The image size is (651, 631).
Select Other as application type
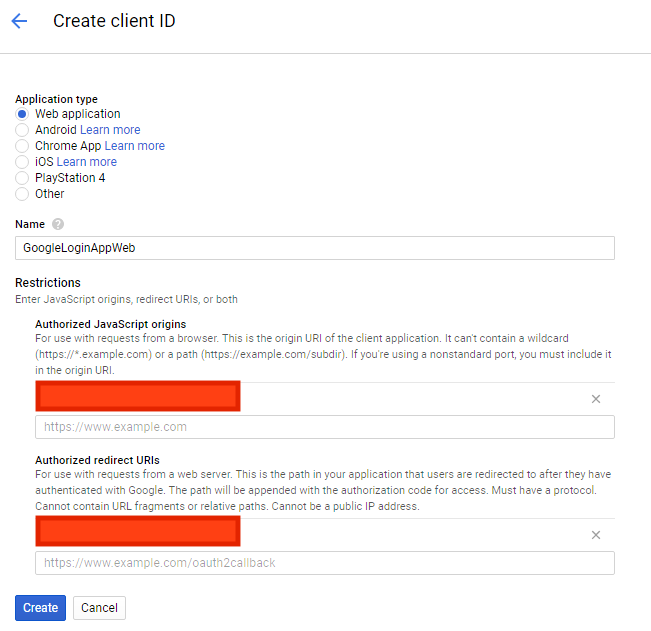[22, 194]
